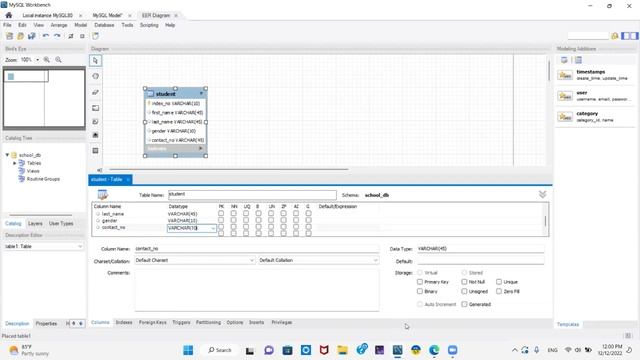The image size is (640, 360).
Task: Toggle the side panel visibility buttons top right
Action: tap(629, 36)
